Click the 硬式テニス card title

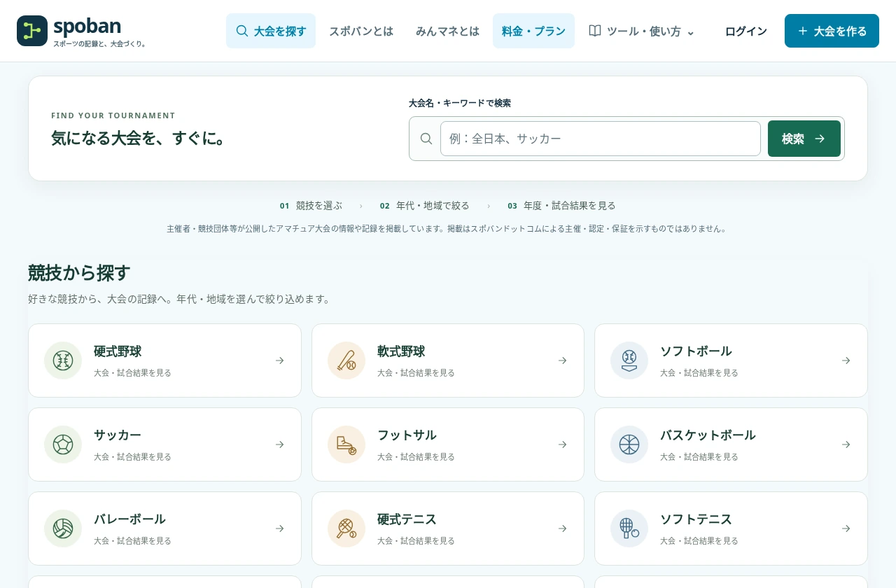(407, 519)
